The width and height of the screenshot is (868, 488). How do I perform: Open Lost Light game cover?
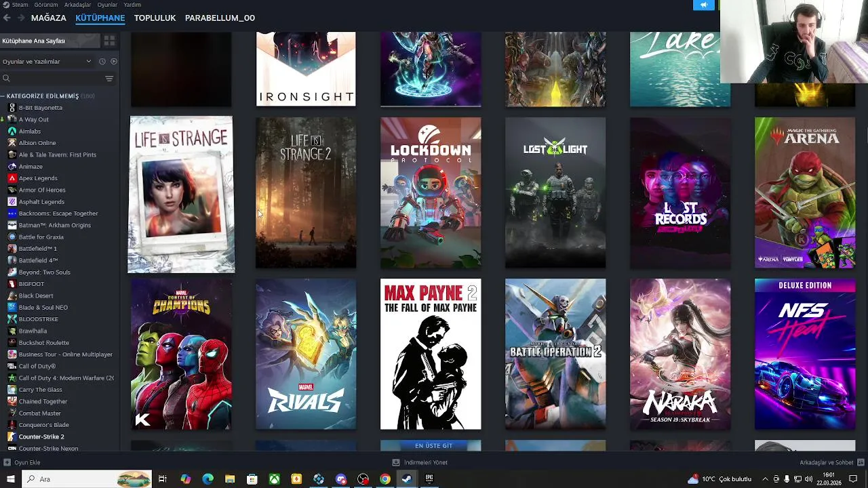coord(555,192)
